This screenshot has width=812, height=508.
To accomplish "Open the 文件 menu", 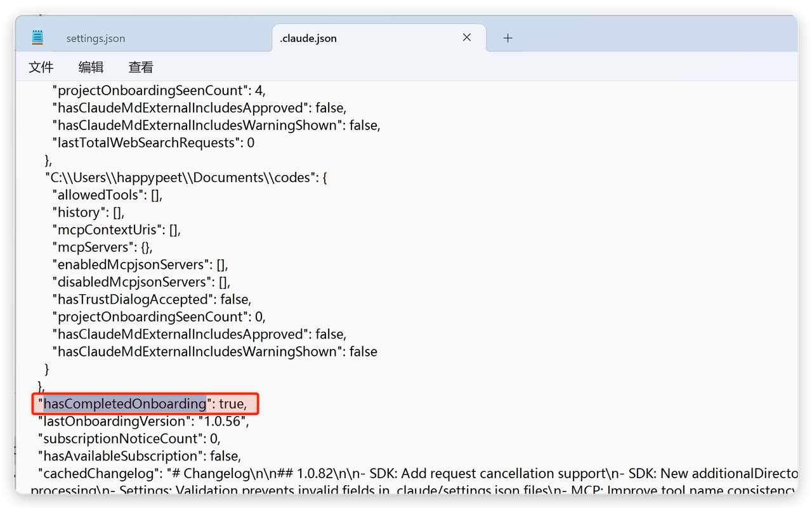I will pos(41,67).
